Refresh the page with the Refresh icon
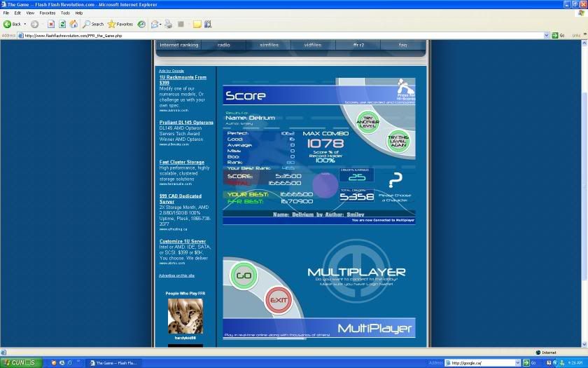588x368 pixels. (62, 24)
